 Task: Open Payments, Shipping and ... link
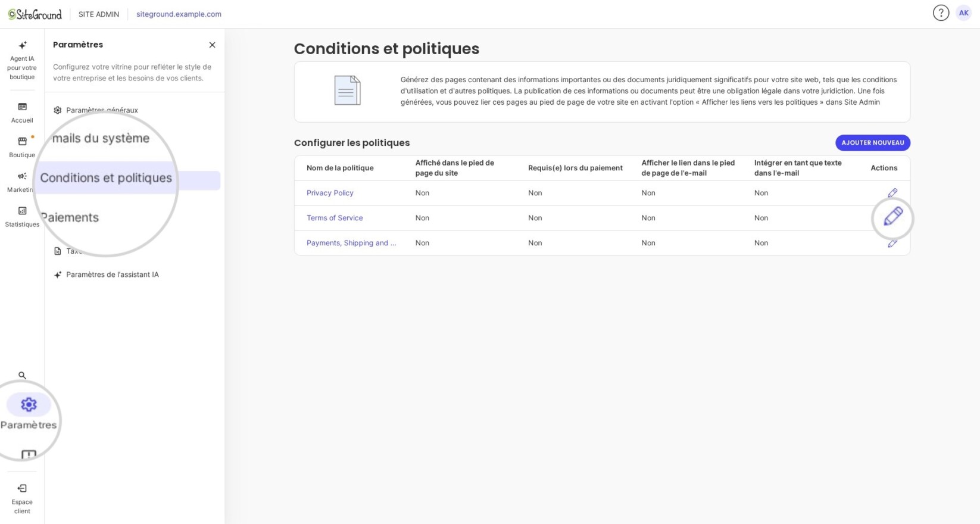tap(351, 243)
